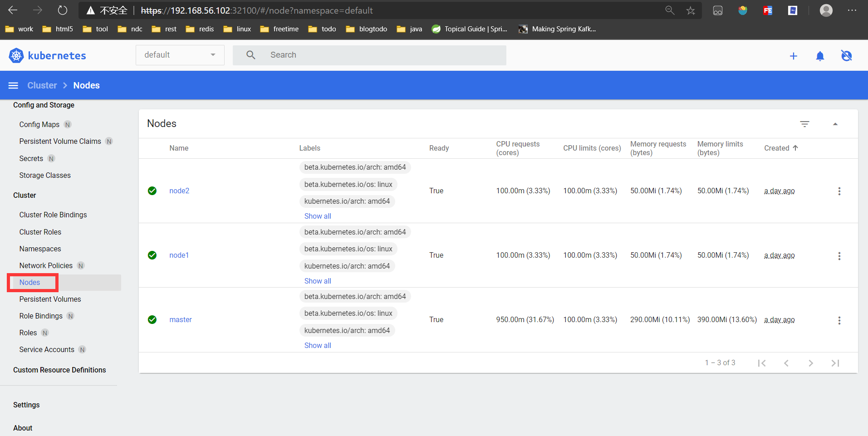Open actions menu for node1 row
This screenshot has width=868, height=436.
[x=839, y=256]
